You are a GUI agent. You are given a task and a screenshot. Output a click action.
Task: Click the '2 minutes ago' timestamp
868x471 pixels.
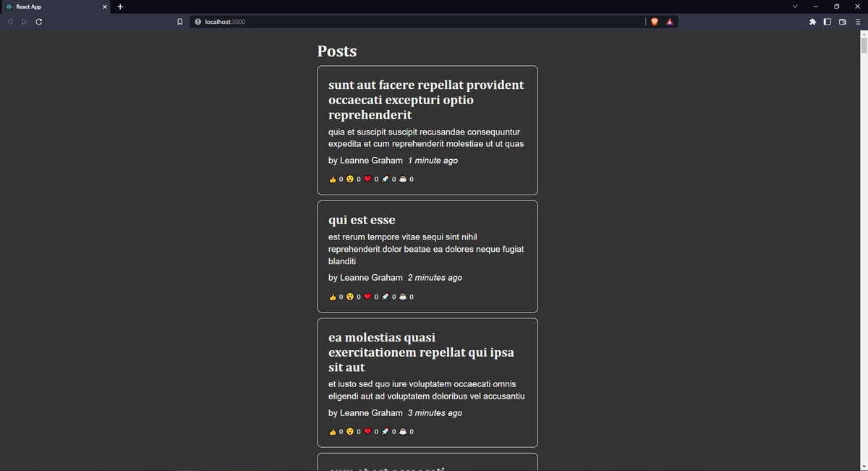(435, 278)
